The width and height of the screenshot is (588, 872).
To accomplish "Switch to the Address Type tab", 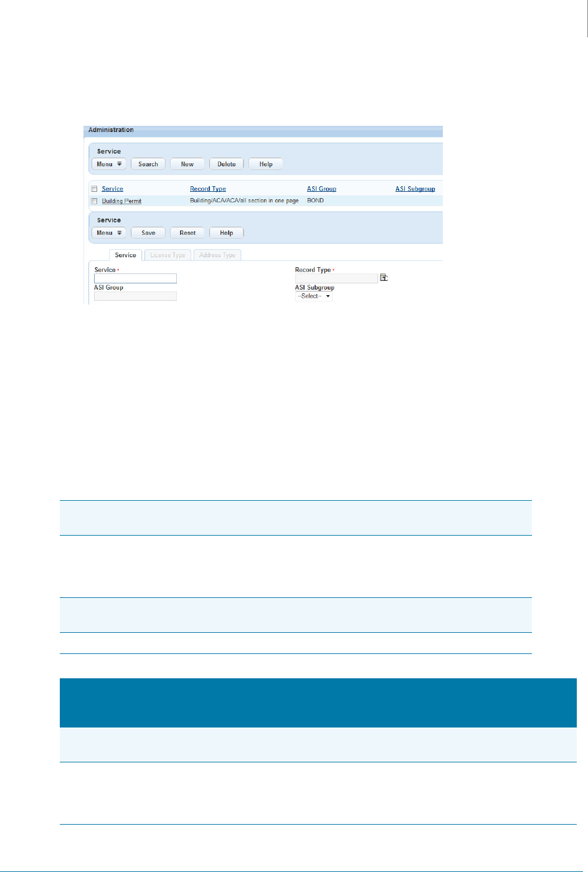I will (x=217, y=255).
